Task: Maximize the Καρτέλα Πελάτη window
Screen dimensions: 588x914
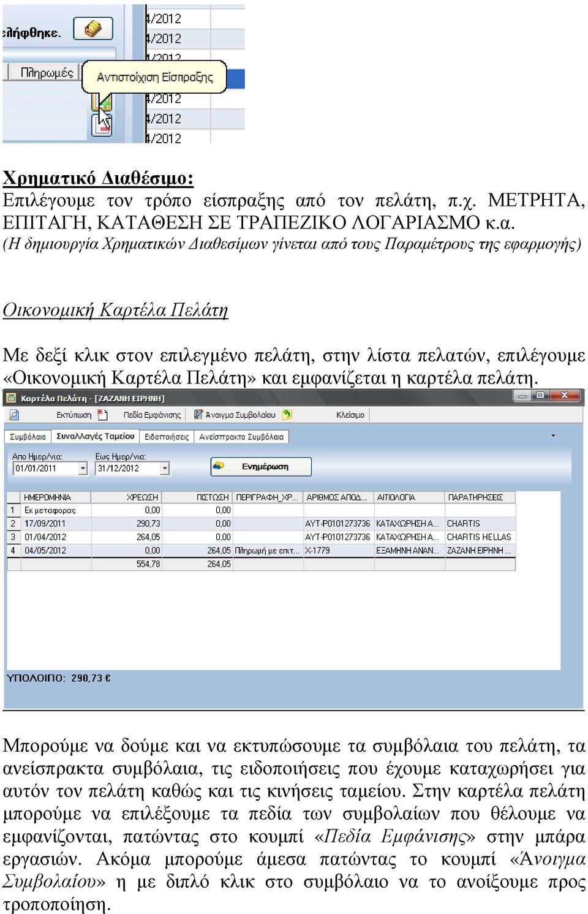Action: coord(540,396)
